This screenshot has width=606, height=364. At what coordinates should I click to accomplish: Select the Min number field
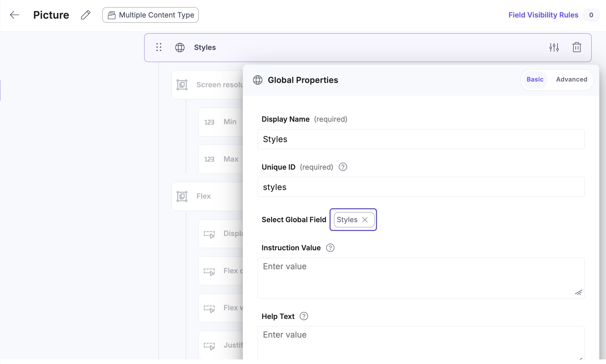click(x=221, y=122)
